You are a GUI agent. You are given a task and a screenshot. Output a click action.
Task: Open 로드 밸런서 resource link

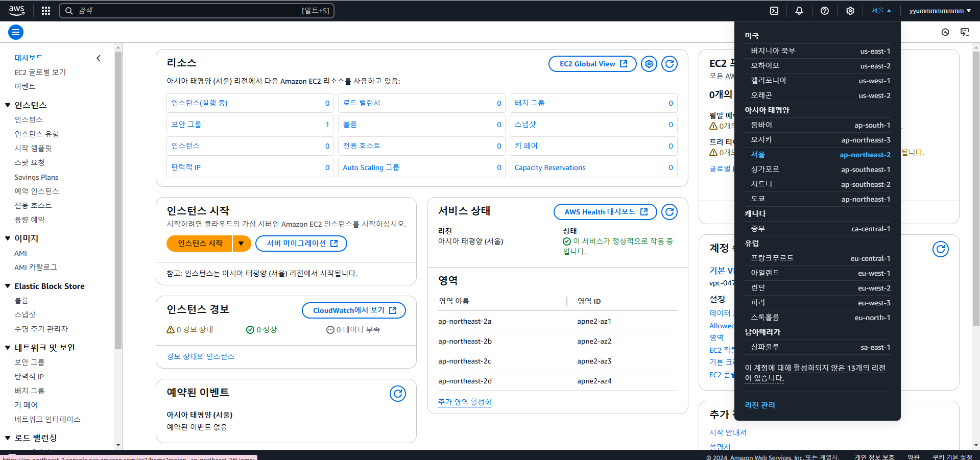pos(362,103)
